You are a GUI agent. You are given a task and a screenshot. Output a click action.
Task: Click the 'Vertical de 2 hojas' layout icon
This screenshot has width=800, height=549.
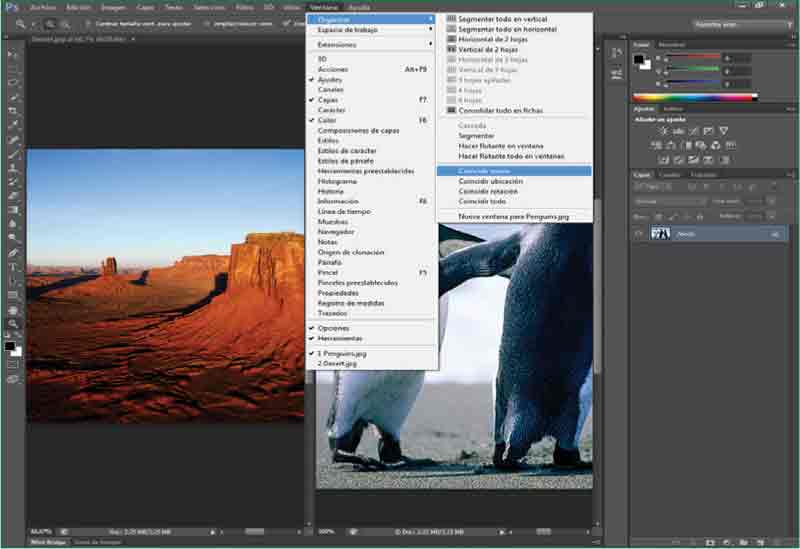[x=452, y=49]
